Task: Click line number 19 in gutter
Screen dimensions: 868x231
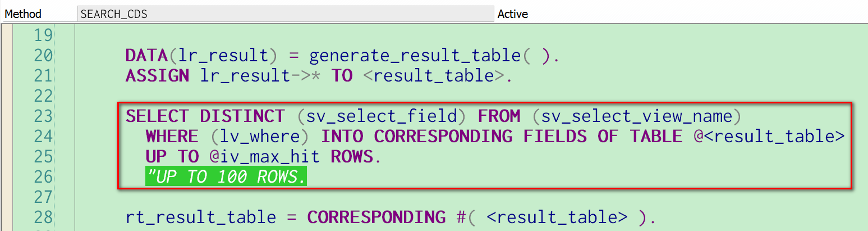Action: click(x=43, y=35)
